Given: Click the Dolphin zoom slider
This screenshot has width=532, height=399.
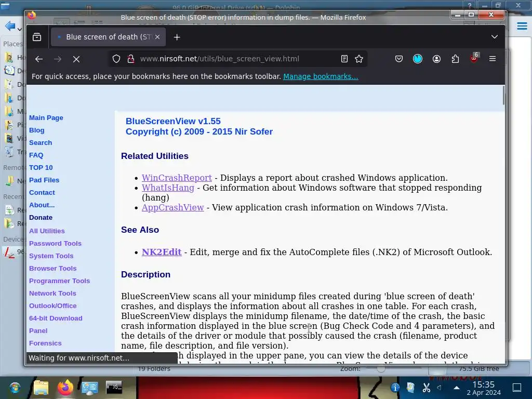Looking at the screenshot, I should 394,368.
